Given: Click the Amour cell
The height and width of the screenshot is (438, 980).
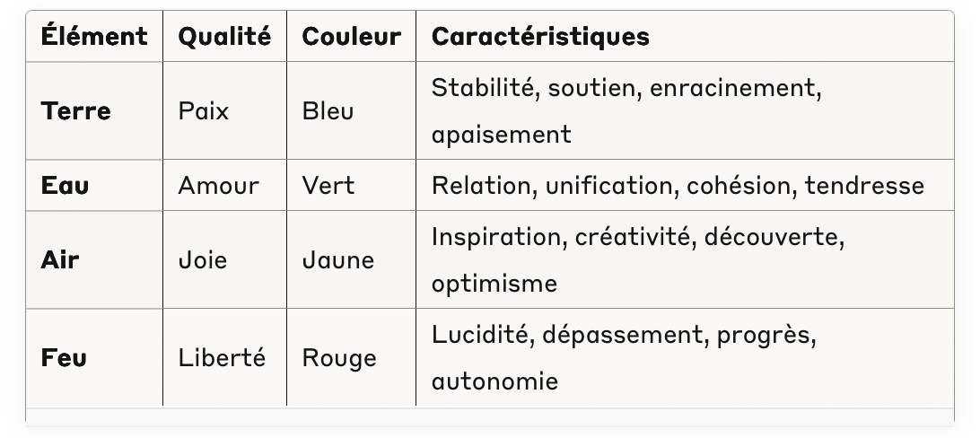Looking at the screenshot, I should point(218,186).
